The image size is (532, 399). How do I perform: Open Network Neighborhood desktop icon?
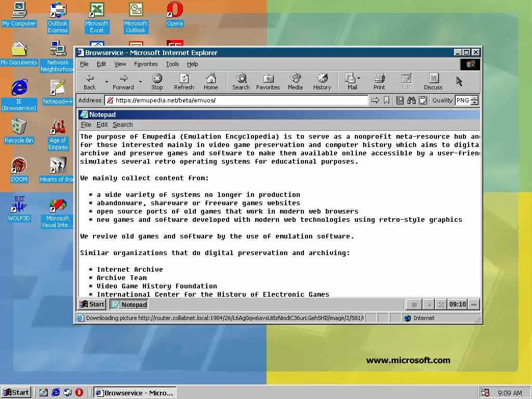tap(57, 57)
